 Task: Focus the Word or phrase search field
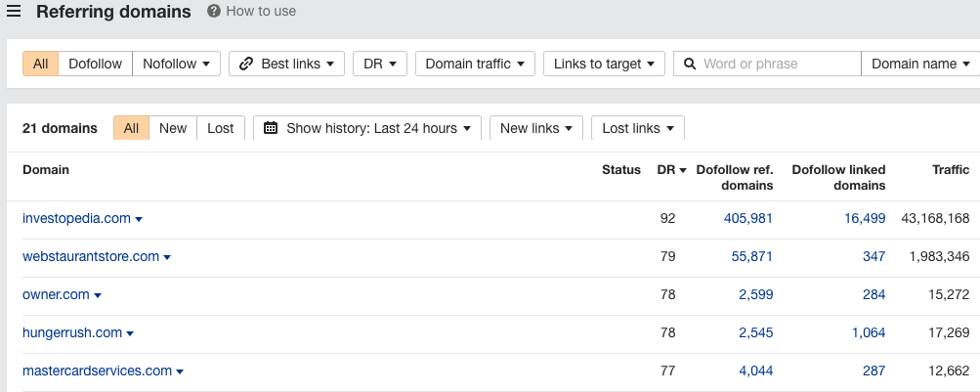[x=767, y=64]
